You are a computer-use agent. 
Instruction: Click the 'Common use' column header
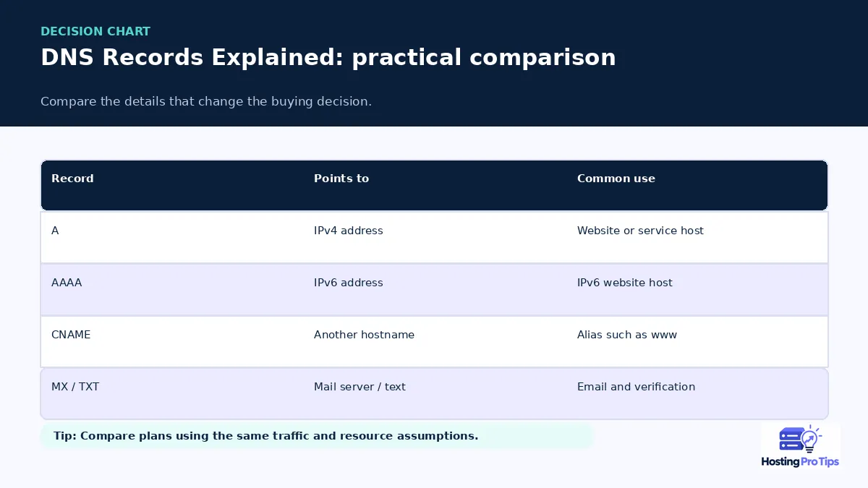pos(616,179)
